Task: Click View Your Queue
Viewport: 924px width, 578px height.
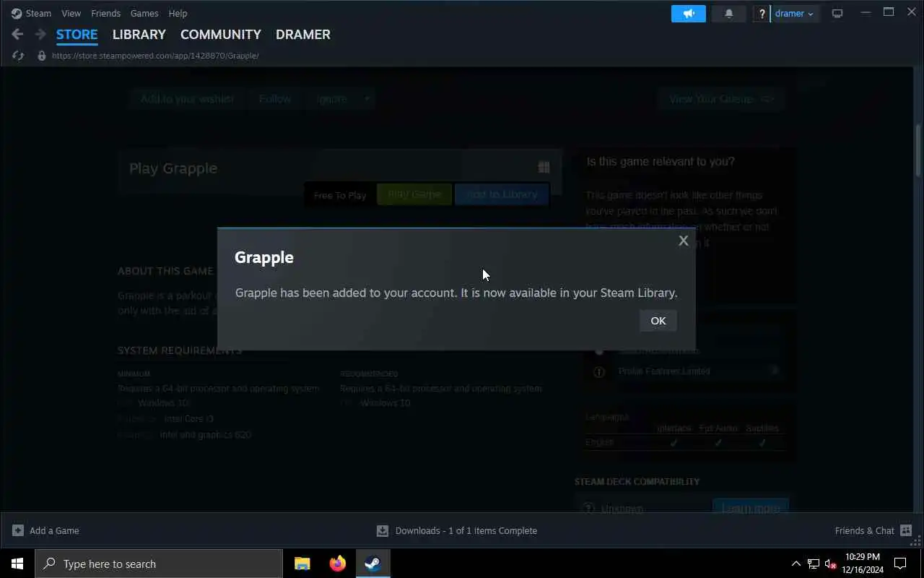Action: click(x=720, y=99)
